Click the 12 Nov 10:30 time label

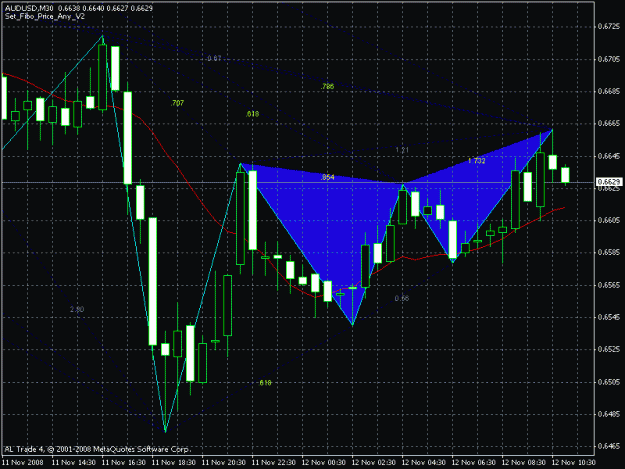pos(574,462)
